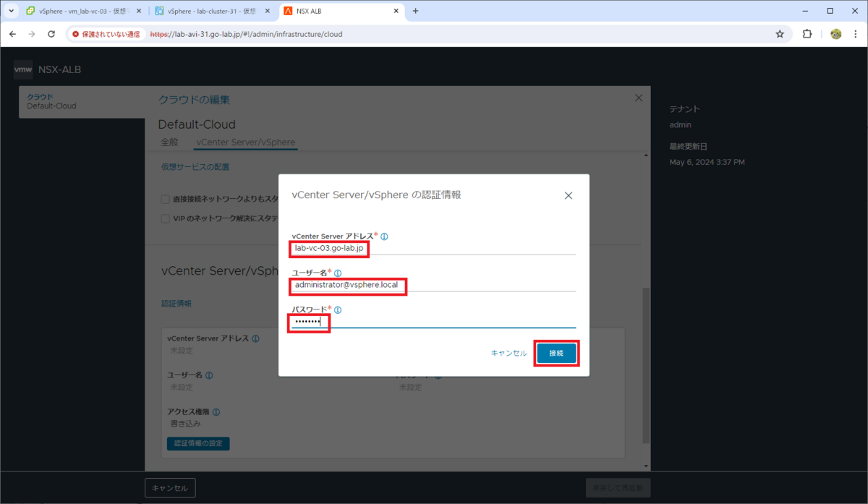Click Default-Cloud in left cloud panel

click(x=51, y=106)
